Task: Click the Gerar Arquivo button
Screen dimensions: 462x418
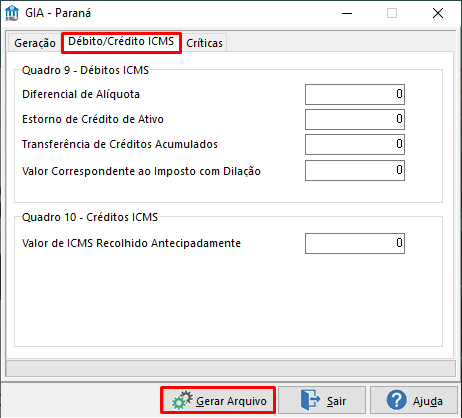Action: click(218, 400)
